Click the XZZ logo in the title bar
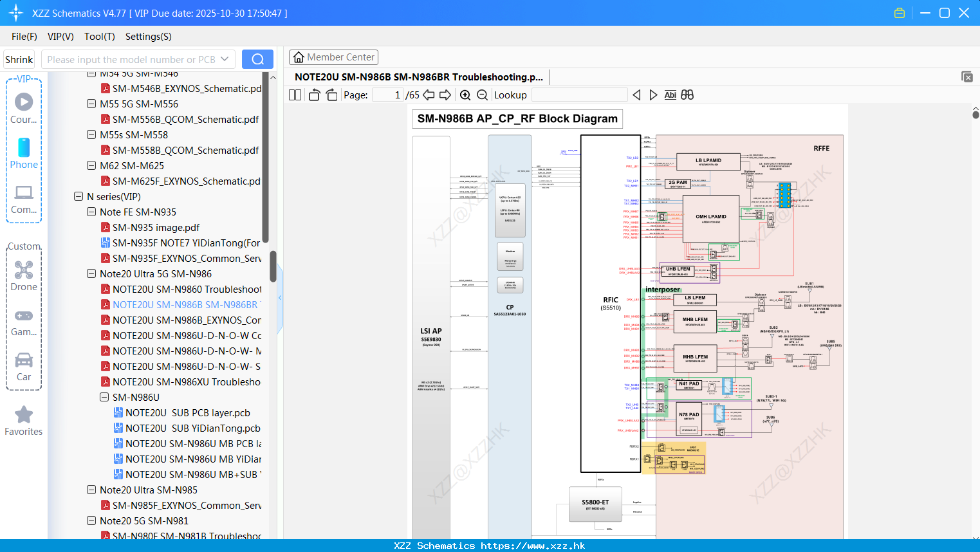980x552 pixels. tap(16, 13)
